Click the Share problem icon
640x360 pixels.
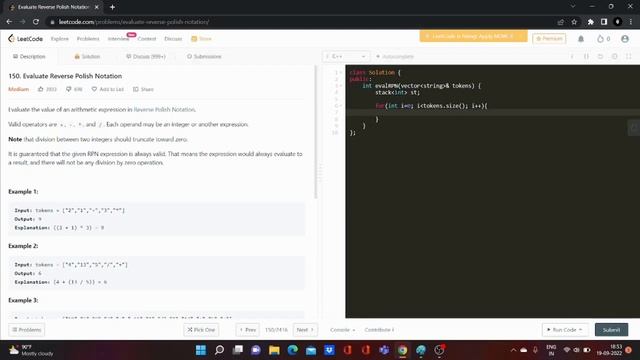[x=136, y=89]
